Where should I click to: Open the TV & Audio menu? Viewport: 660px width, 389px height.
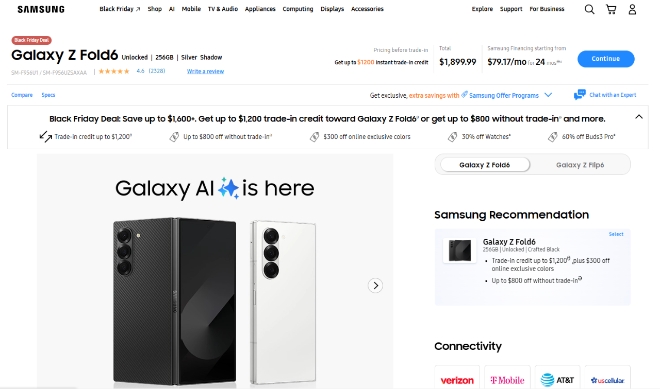223,9
